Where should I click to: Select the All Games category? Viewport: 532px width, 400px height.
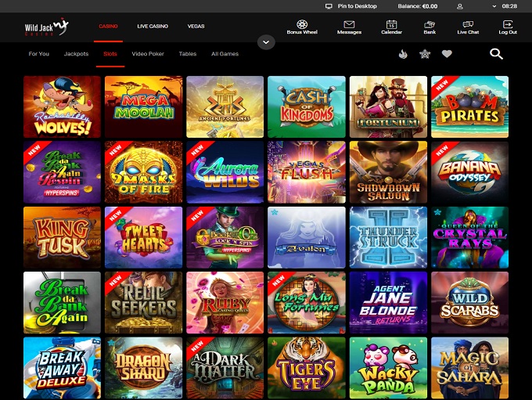(225, 54)
